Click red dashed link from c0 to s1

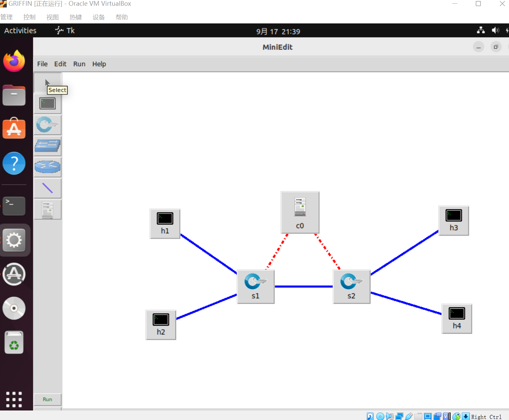point(277,252)
